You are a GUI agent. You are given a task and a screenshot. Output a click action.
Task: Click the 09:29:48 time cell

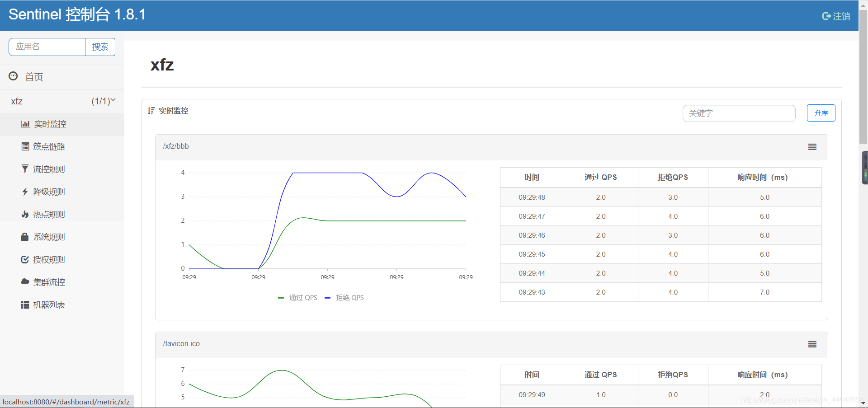click(x=532, y=197)
